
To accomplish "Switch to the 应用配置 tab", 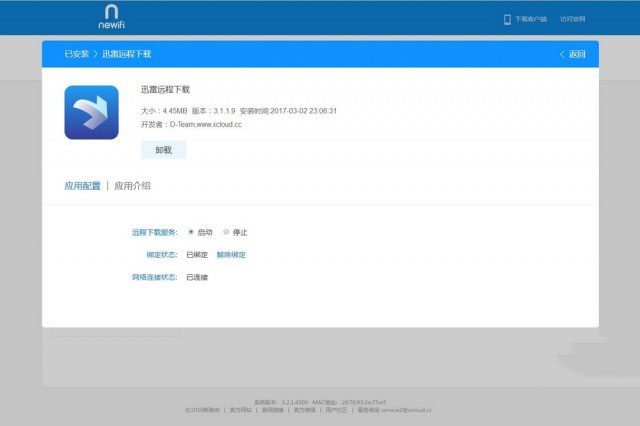I will point(82,186).
